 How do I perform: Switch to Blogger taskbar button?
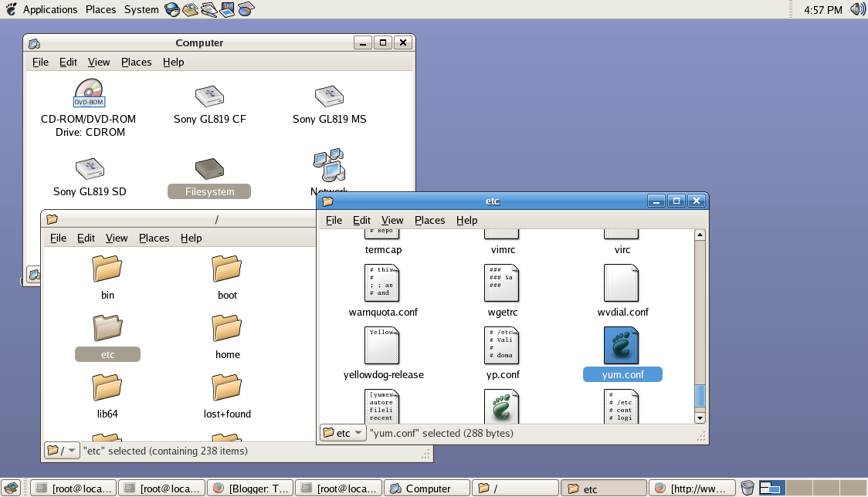pos(249,489)
